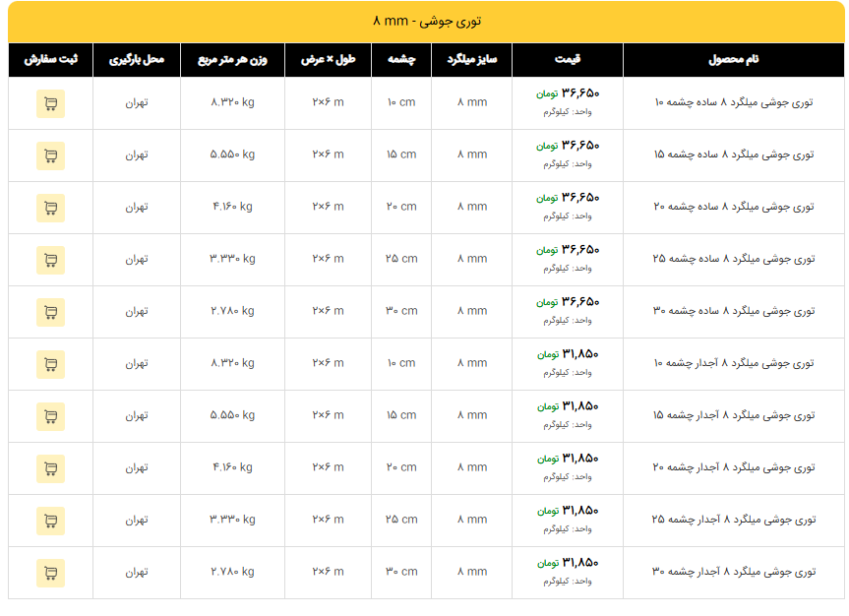Open product link توری جوشی میلگرد 8 آجدار چشمه 15

(734, 415)
